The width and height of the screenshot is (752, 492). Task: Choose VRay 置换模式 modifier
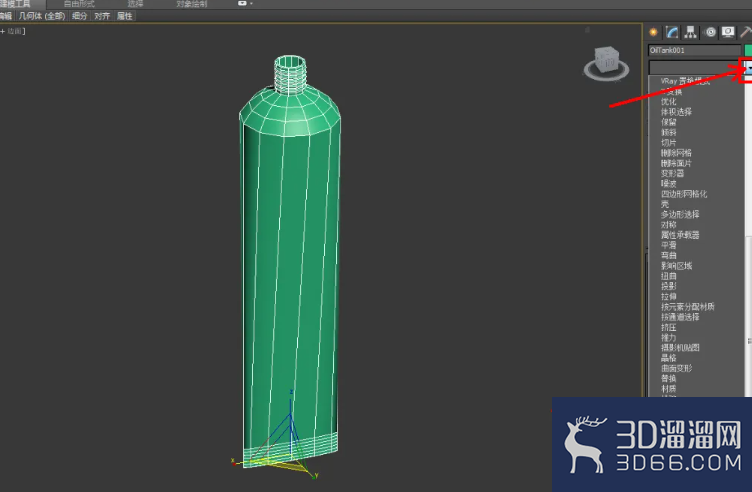pyautogui.click(x=685, y=81)
